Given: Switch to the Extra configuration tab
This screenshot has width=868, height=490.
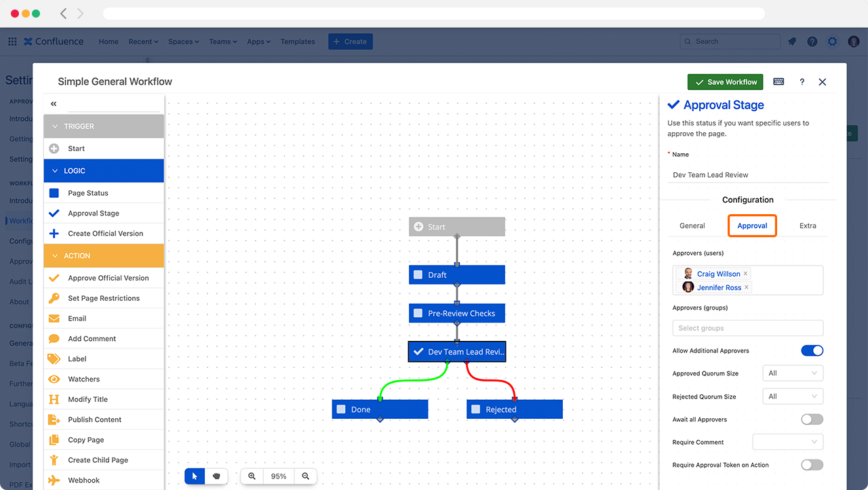Looking at the screenshot, I should [808, 226].
